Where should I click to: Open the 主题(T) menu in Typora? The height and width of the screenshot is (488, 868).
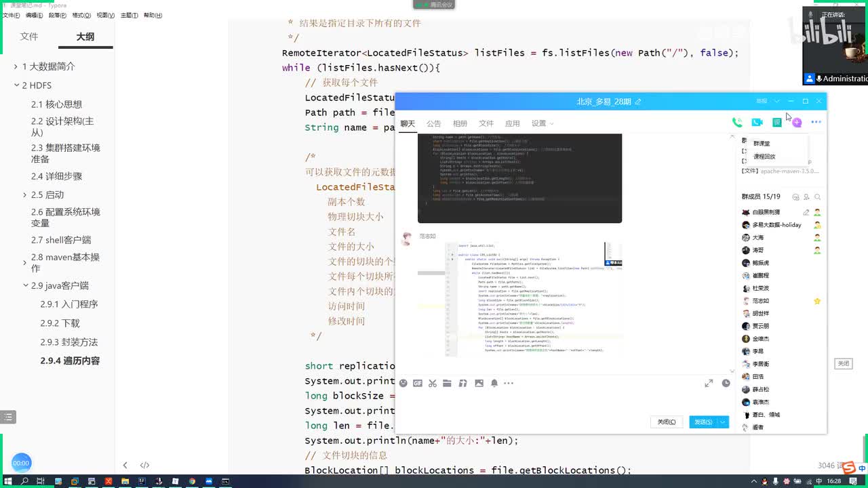[129, 15]
